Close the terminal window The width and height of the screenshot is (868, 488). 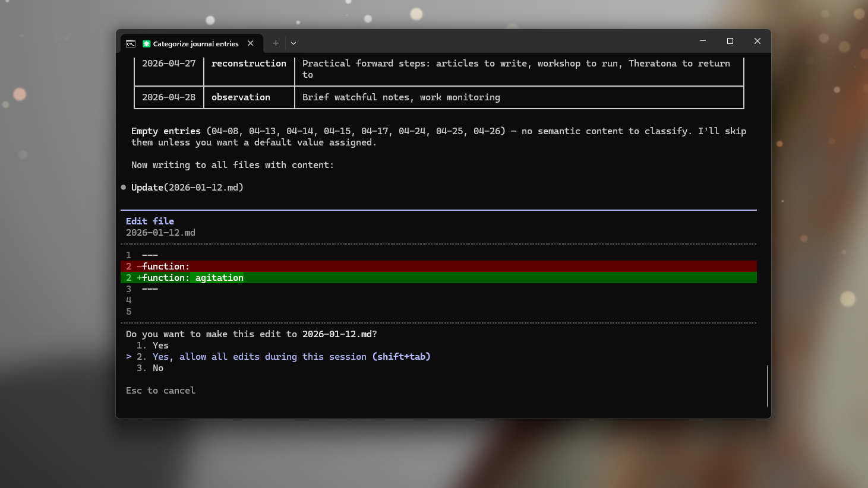[757, 41]
